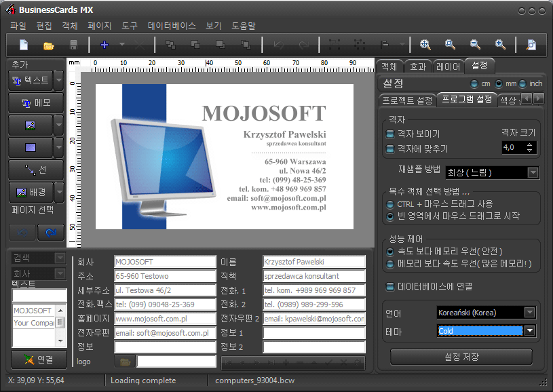Expand the image button dropdown arrow
Screen dimensions: 553x392
tap(59, 125)
